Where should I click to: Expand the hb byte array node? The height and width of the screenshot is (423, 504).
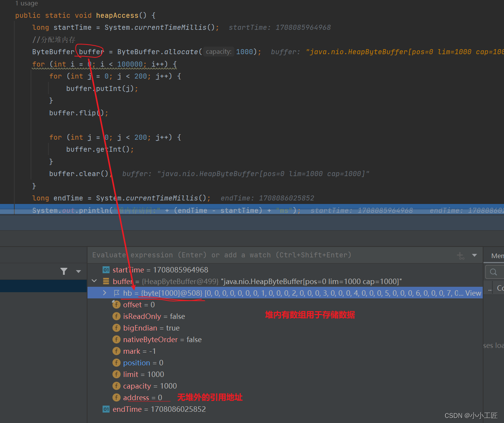(105, 293)
